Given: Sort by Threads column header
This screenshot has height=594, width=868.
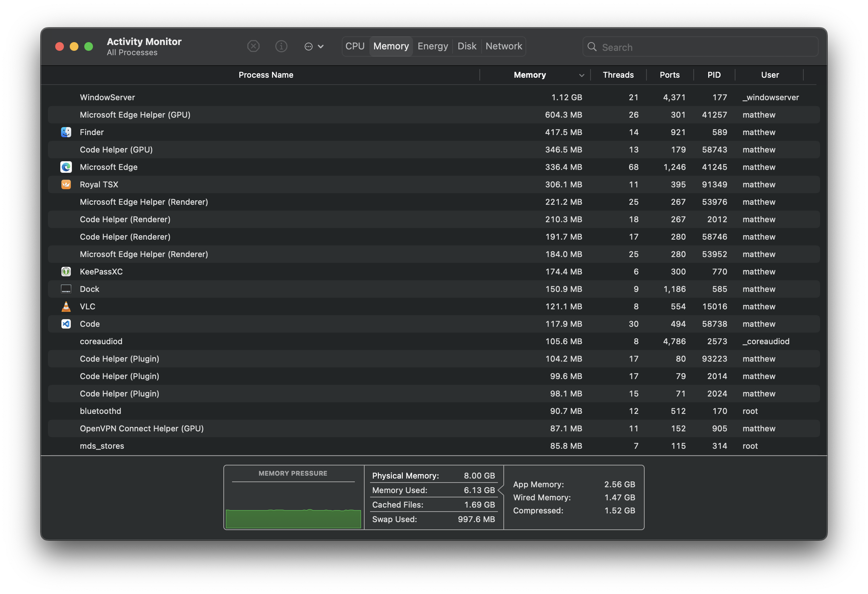Looking at the screenshot, I should point(618,75).
